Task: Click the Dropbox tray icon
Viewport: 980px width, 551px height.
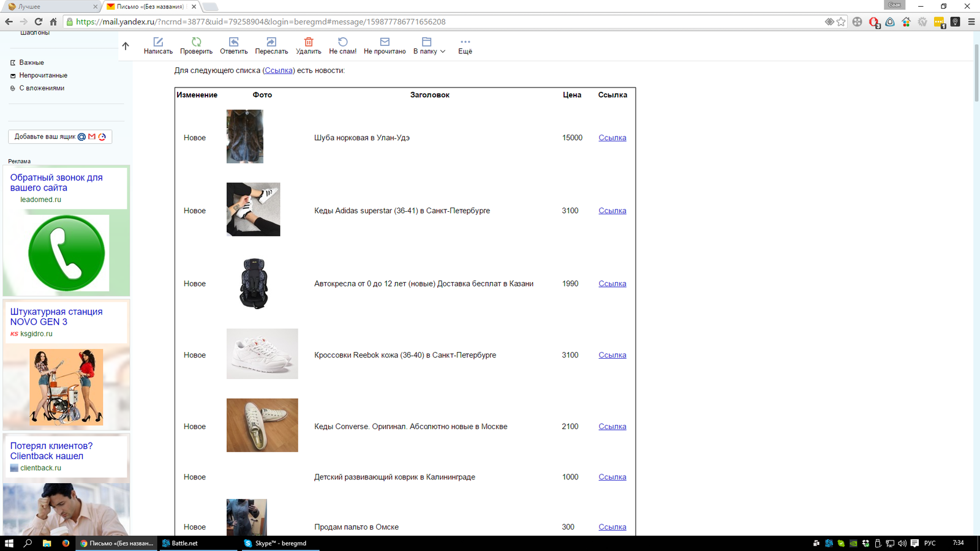Action: tap(865, 543)
